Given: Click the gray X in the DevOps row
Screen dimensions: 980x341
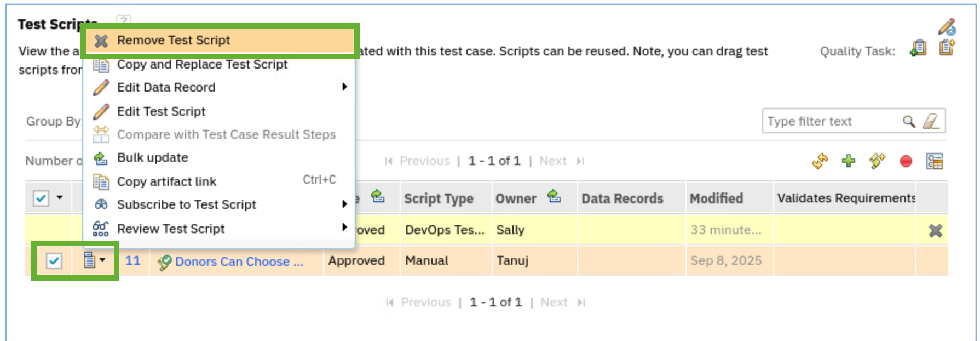Looking at the screenshot, I should [x=936, y=231].
